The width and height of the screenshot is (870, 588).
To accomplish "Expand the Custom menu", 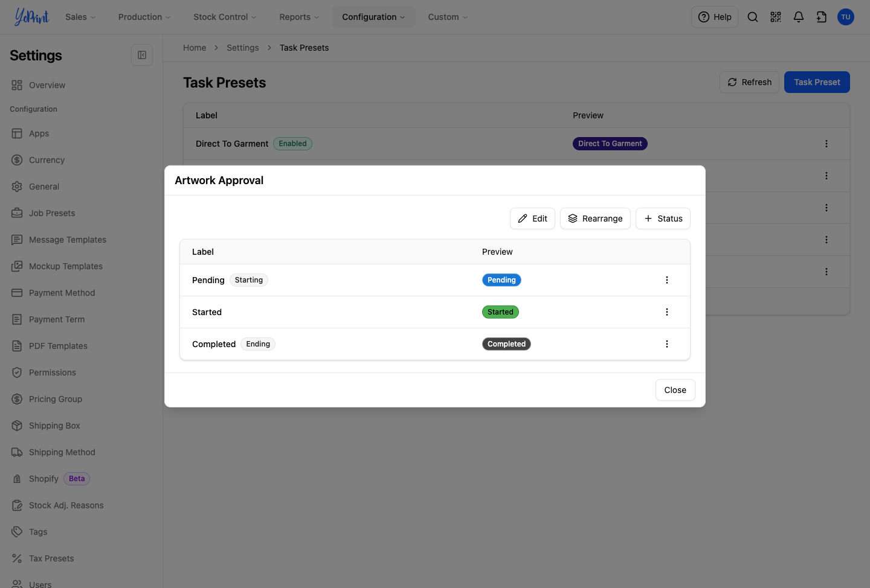I will pyautogui.click(x=448, y=17).
